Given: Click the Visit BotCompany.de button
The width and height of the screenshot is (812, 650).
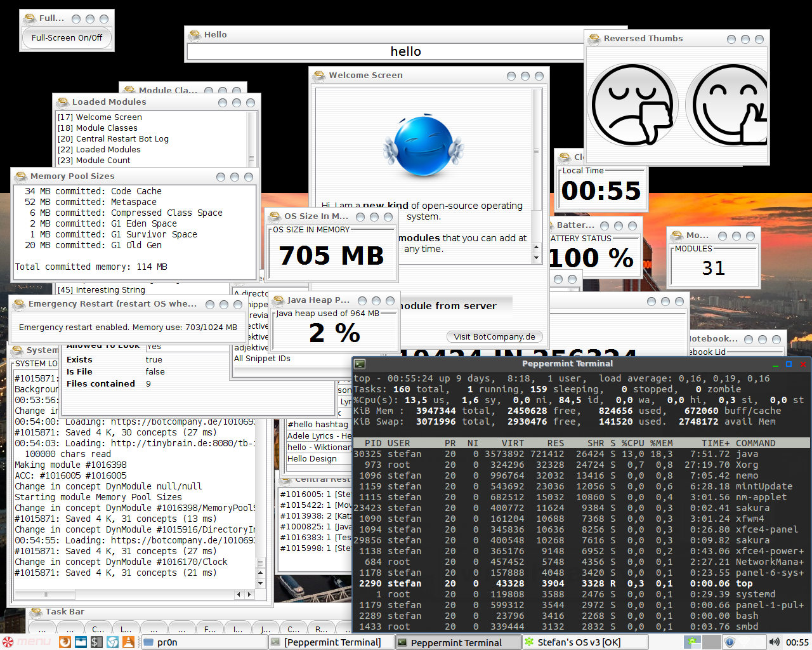Looking at the screenshot, I should [x=494, y=337].
